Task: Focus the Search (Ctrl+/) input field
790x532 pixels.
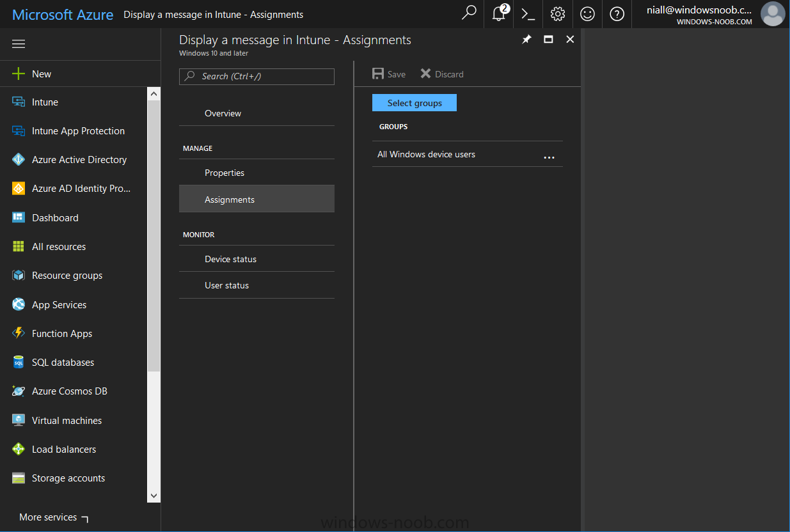Action: pyautogui.click(x=257, y=76)
